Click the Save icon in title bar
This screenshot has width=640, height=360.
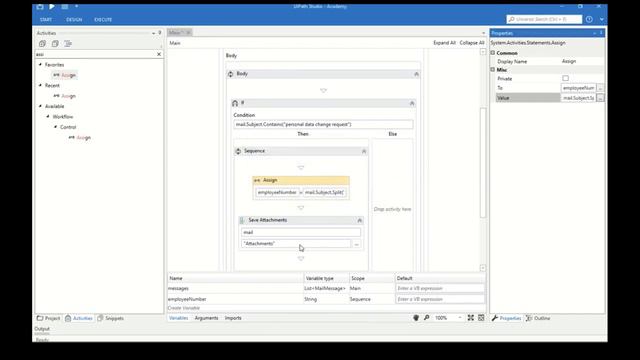40,7
